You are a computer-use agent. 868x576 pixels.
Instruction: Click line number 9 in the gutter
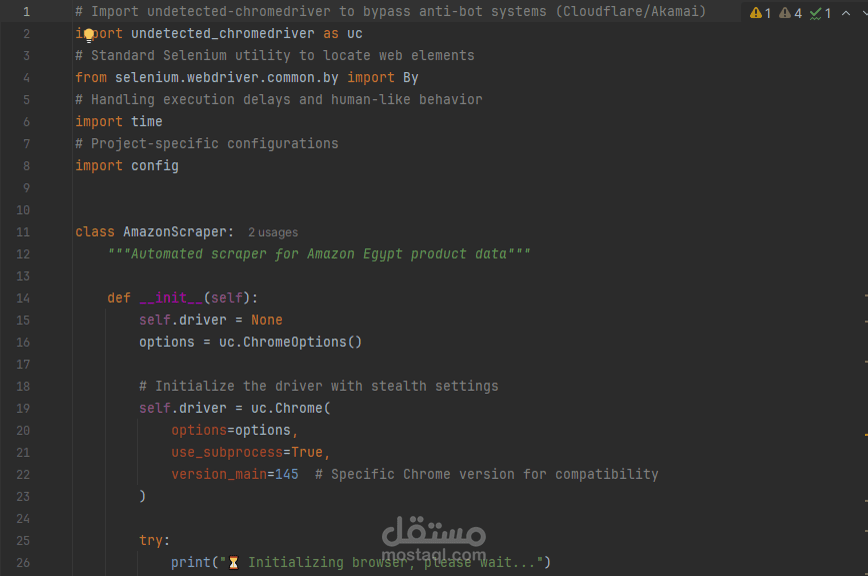pos(27,188)
